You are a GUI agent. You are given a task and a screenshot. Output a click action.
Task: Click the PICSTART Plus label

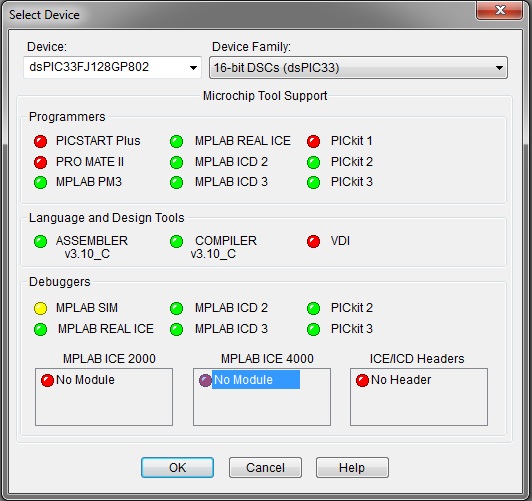coord(98,141)
